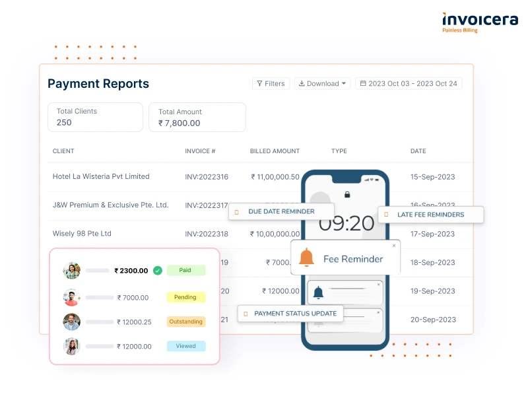This screenshot has width=528, height=420.
Task: Open invoice INV:2022317
Action: (x=207, y=205)
